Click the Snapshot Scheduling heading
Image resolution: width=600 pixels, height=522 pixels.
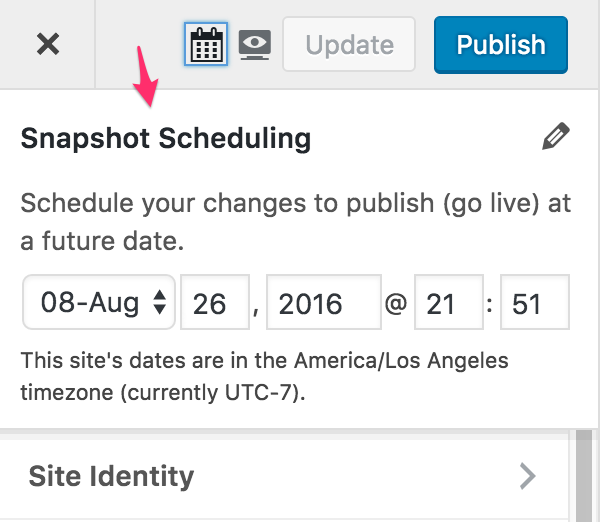166,138
